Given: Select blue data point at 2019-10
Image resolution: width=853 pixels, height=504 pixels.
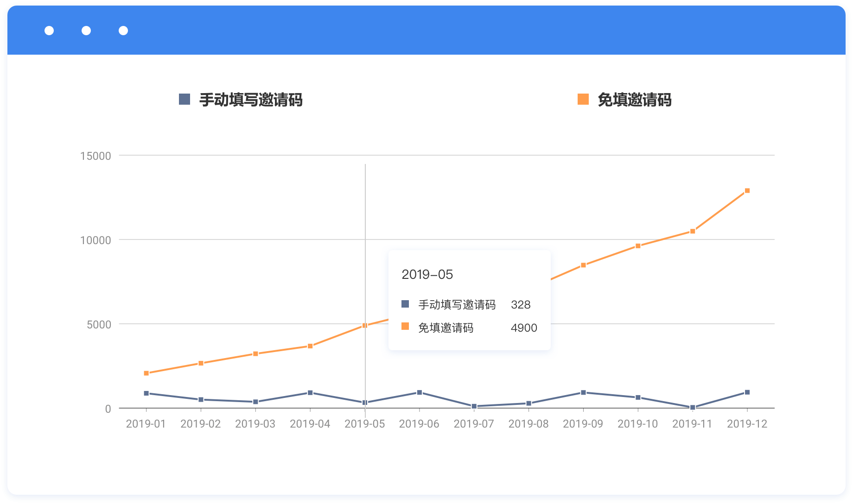Looking at the screenshot, I should pos(638,397).
